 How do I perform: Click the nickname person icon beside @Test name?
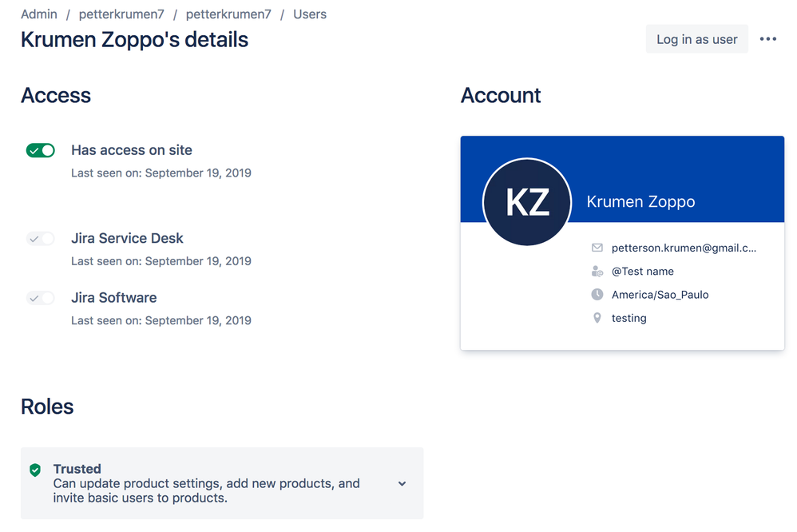click(x=597, y=271)
